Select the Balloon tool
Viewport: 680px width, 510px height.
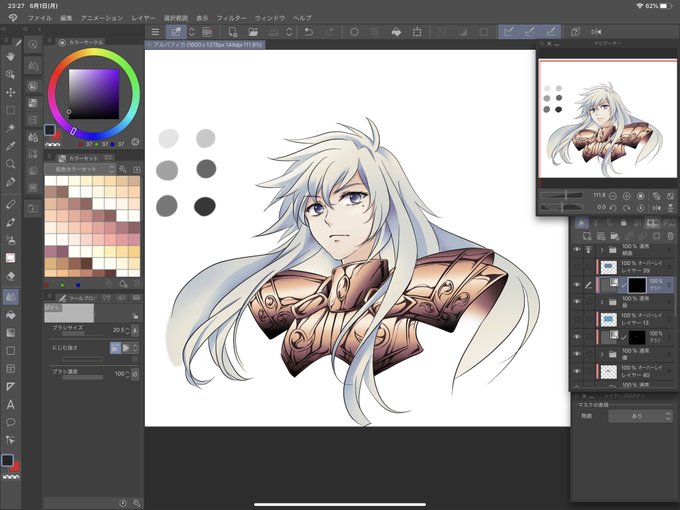(10, 422)
